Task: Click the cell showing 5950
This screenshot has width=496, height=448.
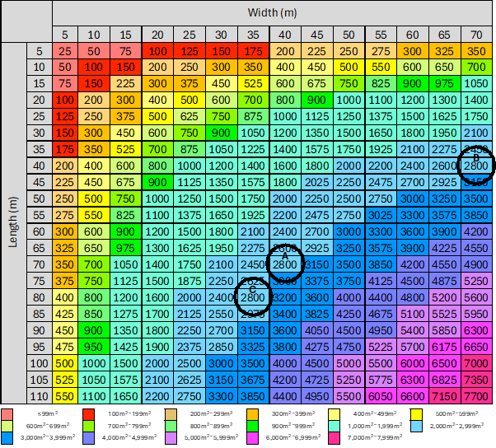Action: (x=476, y=314)
